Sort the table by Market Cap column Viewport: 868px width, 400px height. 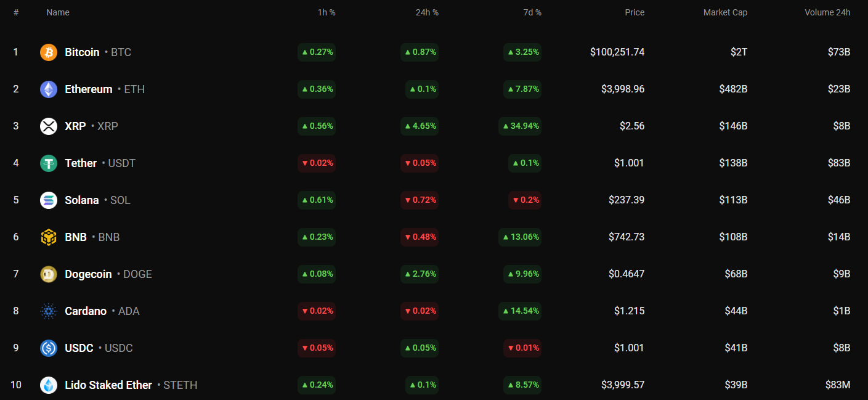point(725,12)
